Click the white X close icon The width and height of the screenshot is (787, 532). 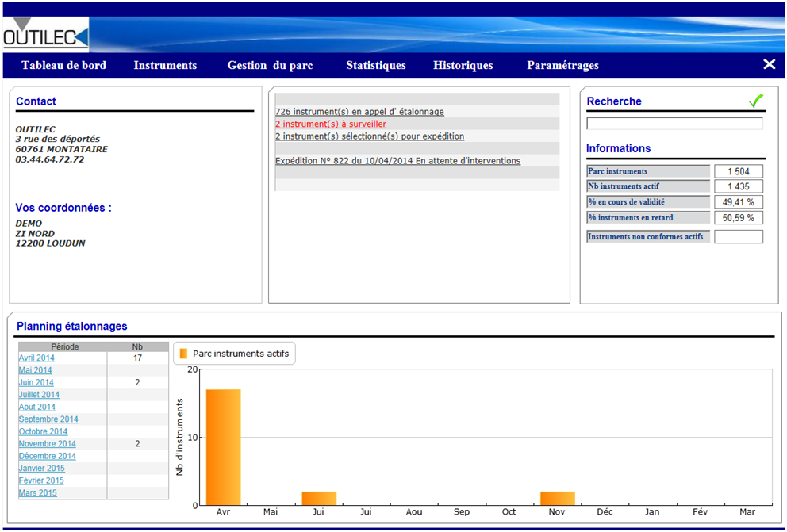coord(769,65)
